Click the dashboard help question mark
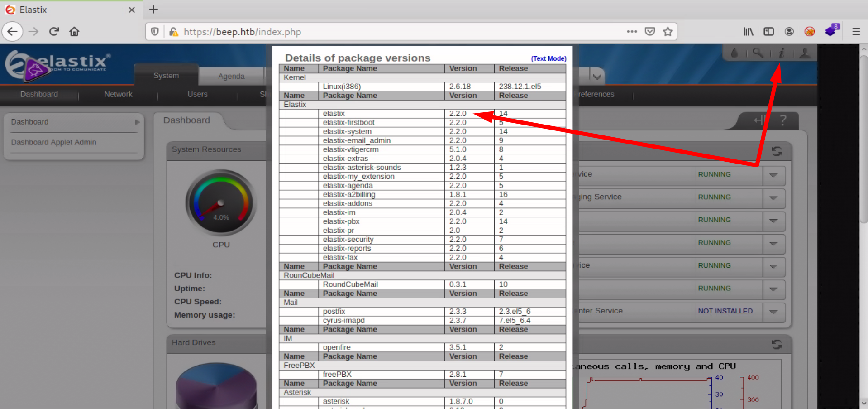The width and height of the screenshot is (868, 409). pyautogui.click(x=783, y=120)
